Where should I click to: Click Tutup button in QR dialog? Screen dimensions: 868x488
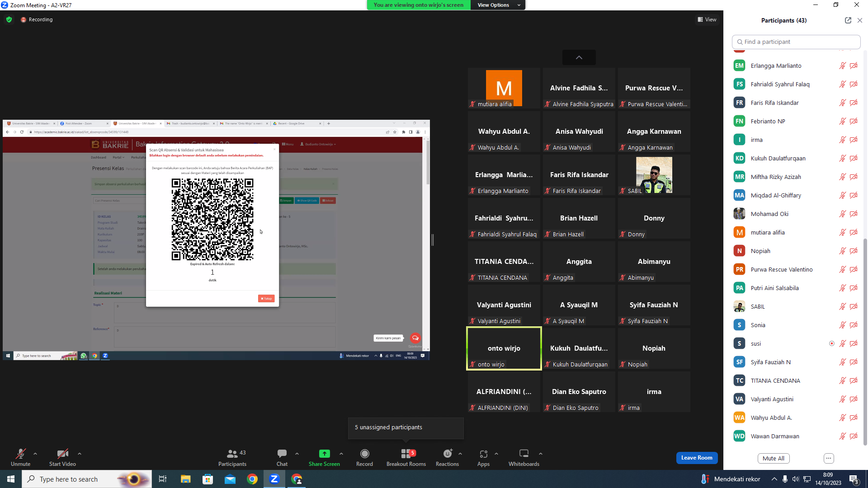pyautogui.click(x=266, y=298)
